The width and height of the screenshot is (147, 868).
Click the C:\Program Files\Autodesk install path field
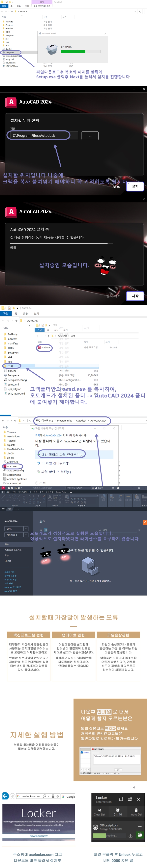click(44, 135)
